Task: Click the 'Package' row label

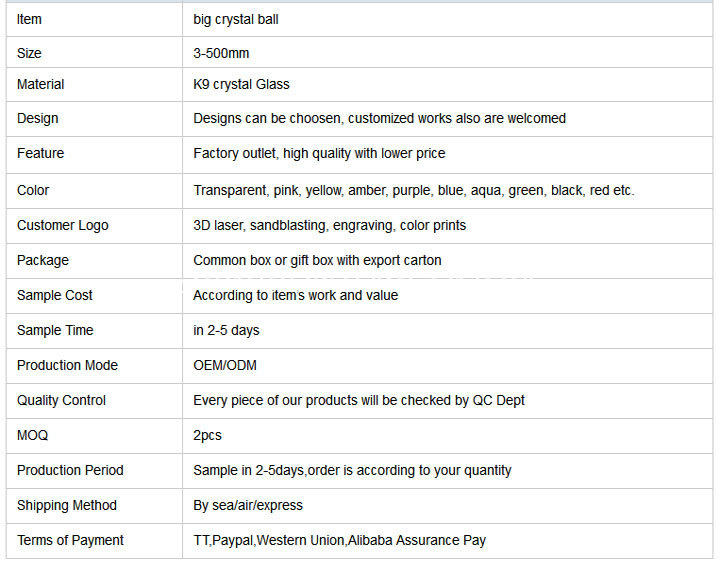Action: (43, 260)
